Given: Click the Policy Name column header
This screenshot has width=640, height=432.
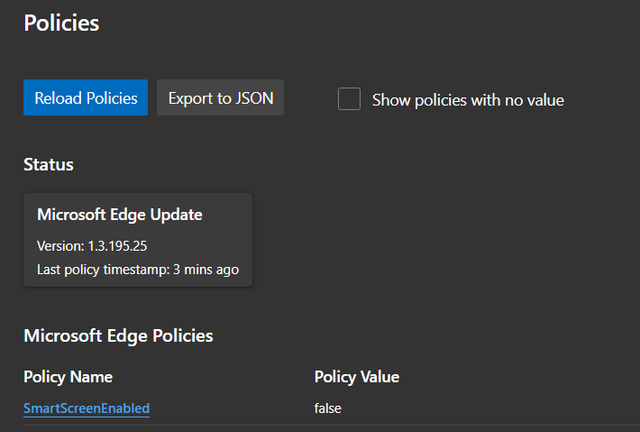Looking at the screenshot, I should click(x=68, y=377).
